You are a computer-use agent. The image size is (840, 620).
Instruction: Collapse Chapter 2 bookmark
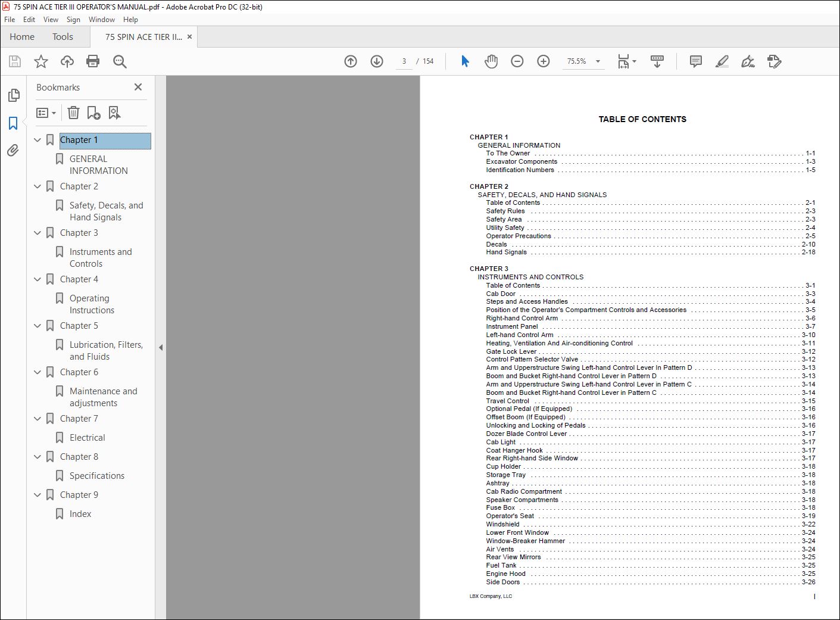(38, 186)
